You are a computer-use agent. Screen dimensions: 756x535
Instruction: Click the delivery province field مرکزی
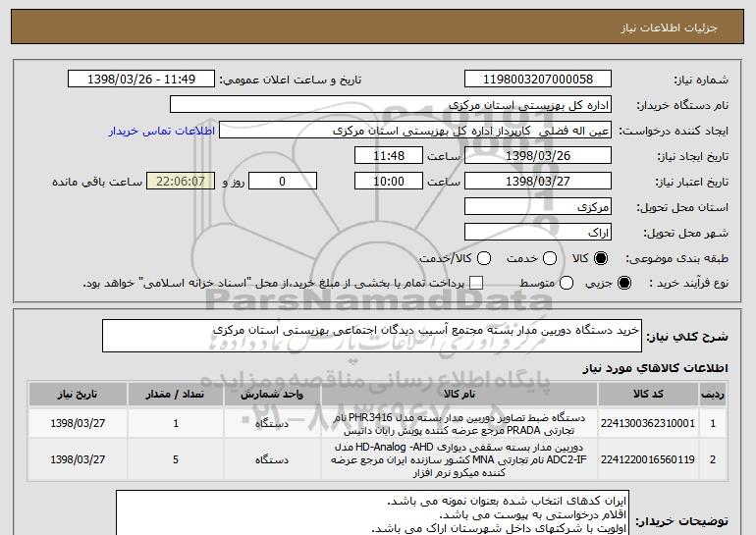coord(538,207)
